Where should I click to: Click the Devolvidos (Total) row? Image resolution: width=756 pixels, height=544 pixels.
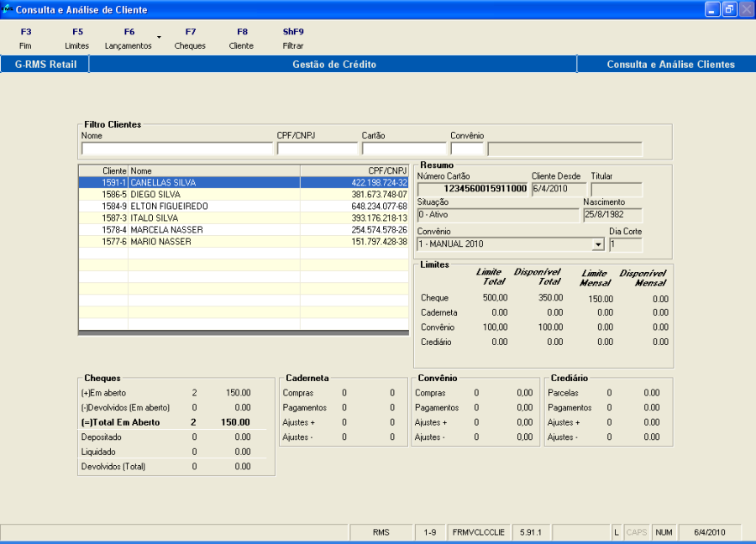165,467
